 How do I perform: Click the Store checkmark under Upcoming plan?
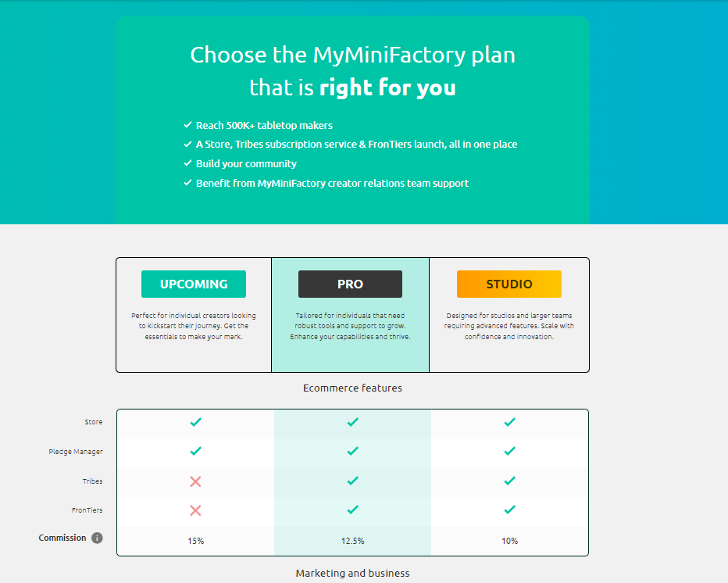pos(196,422)
